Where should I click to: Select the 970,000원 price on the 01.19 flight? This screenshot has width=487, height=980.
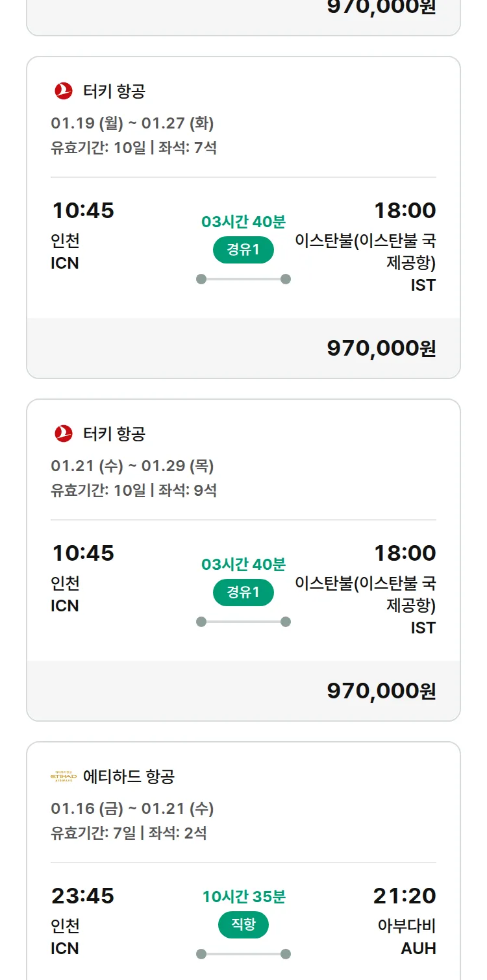(x=381, y=349)
